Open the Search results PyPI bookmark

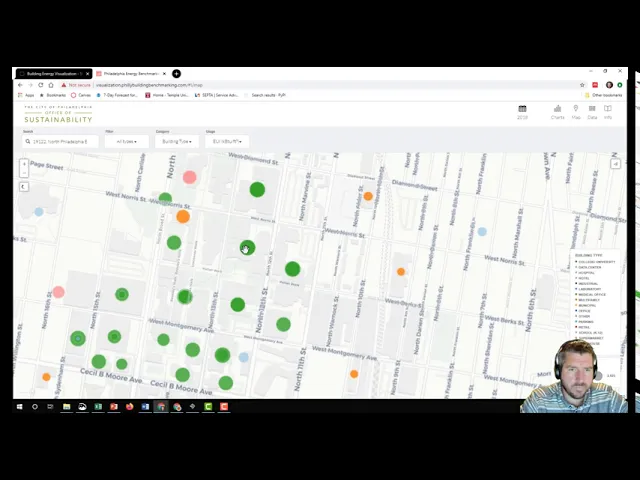coord(265,95)
